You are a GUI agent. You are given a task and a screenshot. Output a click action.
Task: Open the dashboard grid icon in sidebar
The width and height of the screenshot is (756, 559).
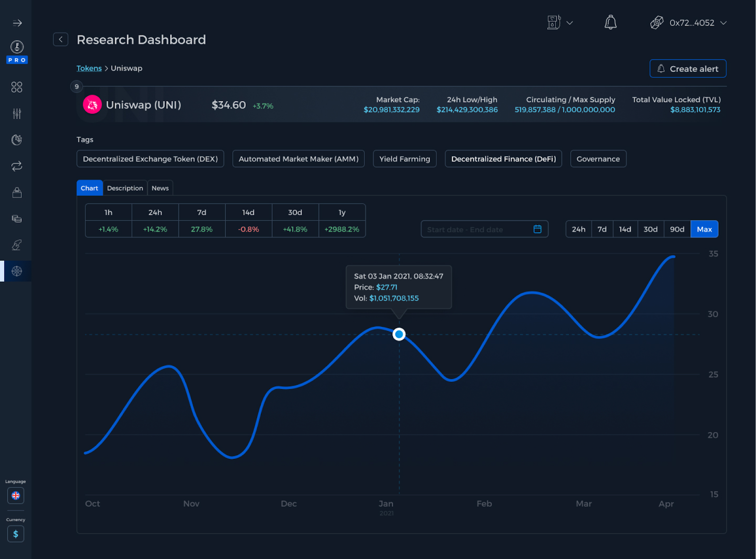click(17, 87)
